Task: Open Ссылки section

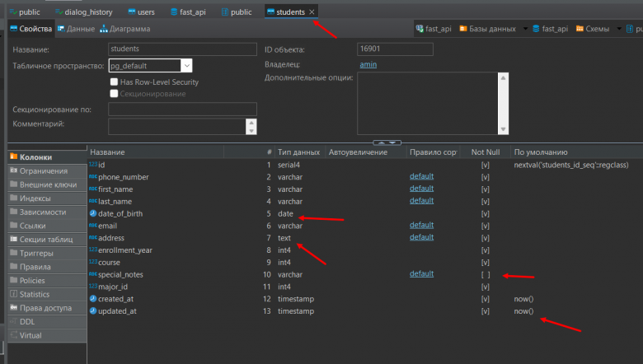Action: pyautogui.click(x=47, y=226)
